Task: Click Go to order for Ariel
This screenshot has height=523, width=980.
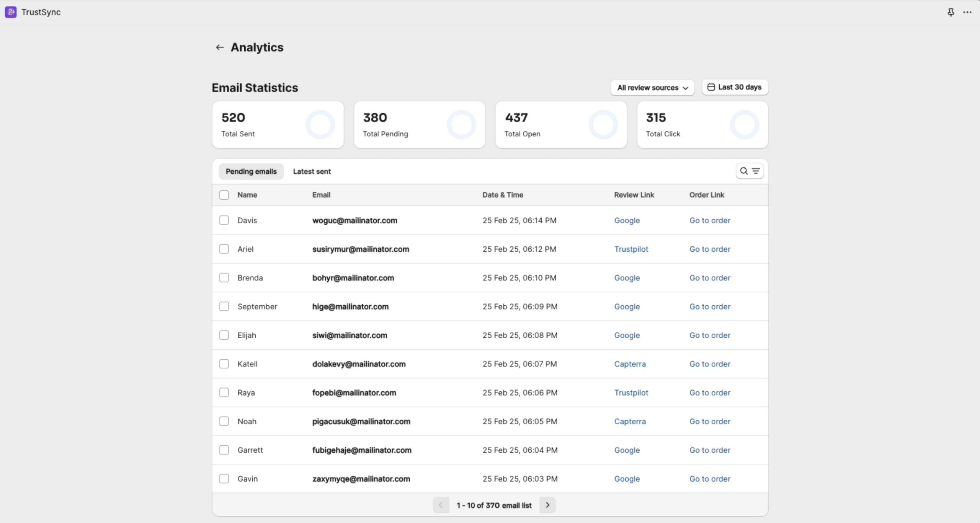Action: [710, 249]
